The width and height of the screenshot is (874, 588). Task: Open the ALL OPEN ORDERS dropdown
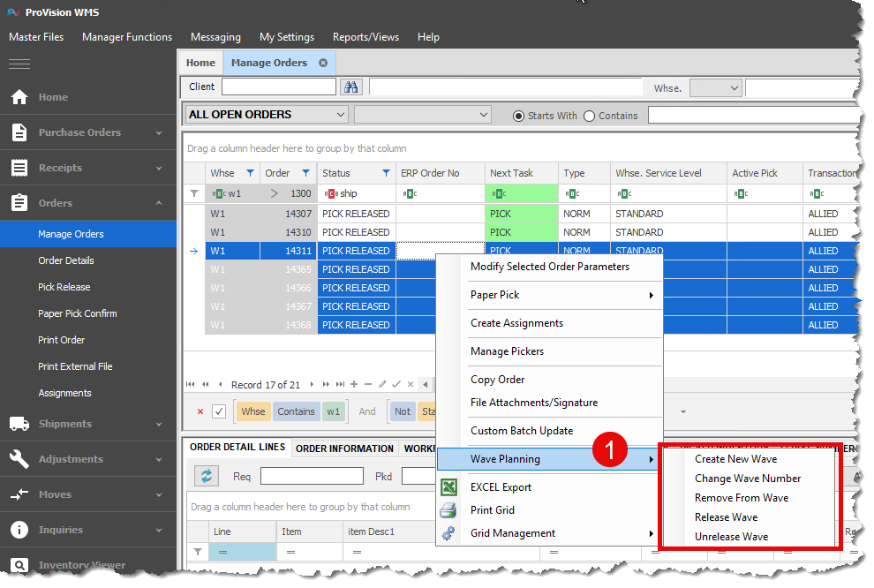(x=341, y=115)
